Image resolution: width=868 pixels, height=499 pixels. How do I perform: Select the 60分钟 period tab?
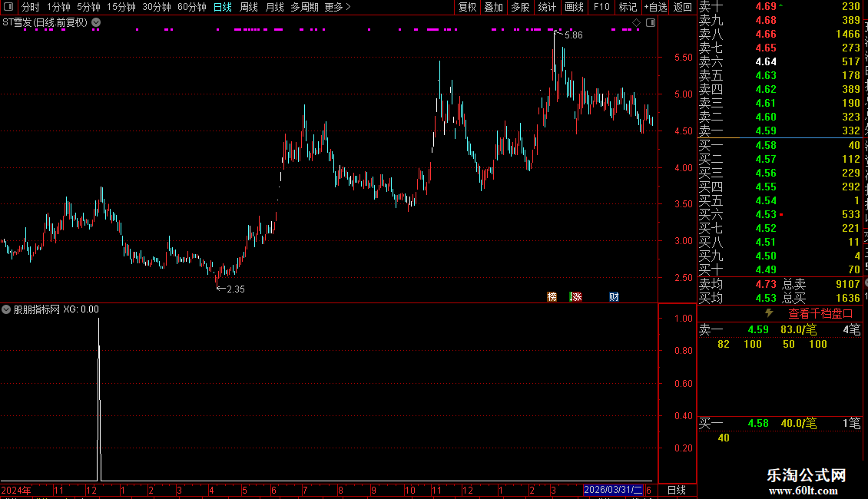coord(192,7)
